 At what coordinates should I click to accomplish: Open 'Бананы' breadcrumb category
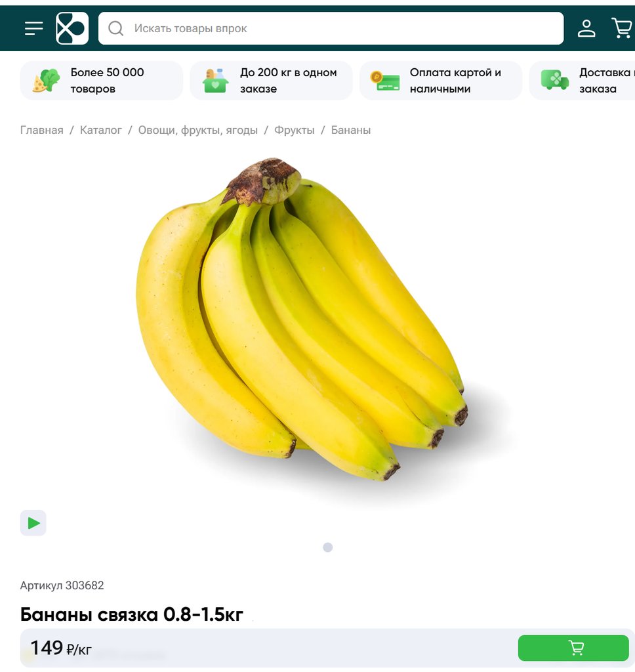coord(351,130)
